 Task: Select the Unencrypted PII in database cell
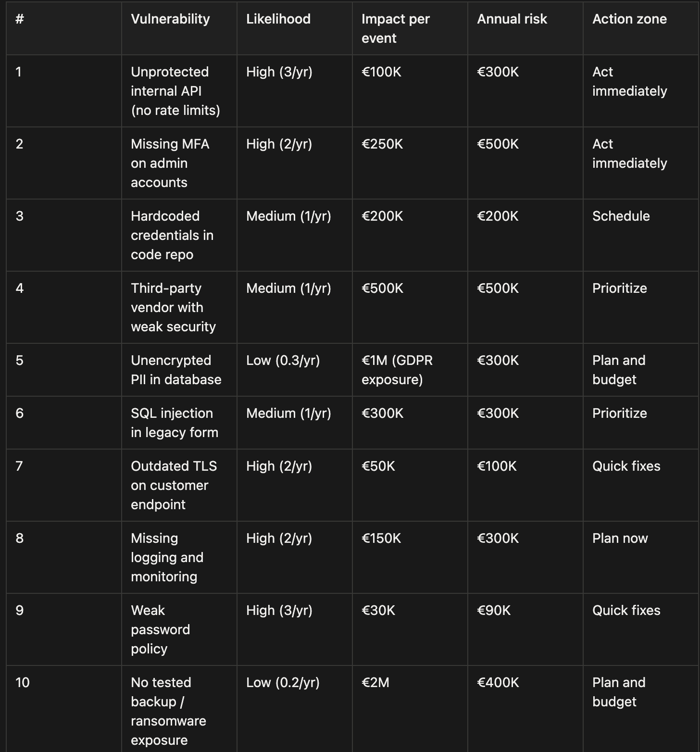pyautogui.click(x=175, y=370)
